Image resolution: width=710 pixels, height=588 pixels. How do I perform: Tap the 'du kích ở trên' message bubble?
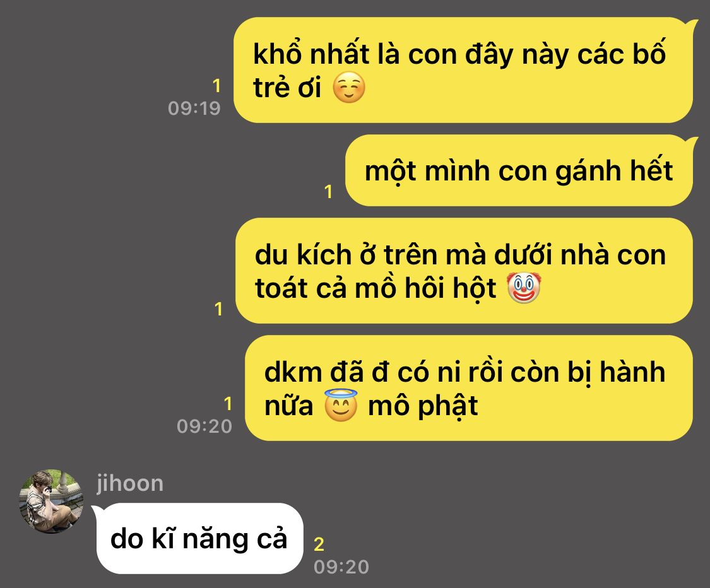[x=464, y=271]
